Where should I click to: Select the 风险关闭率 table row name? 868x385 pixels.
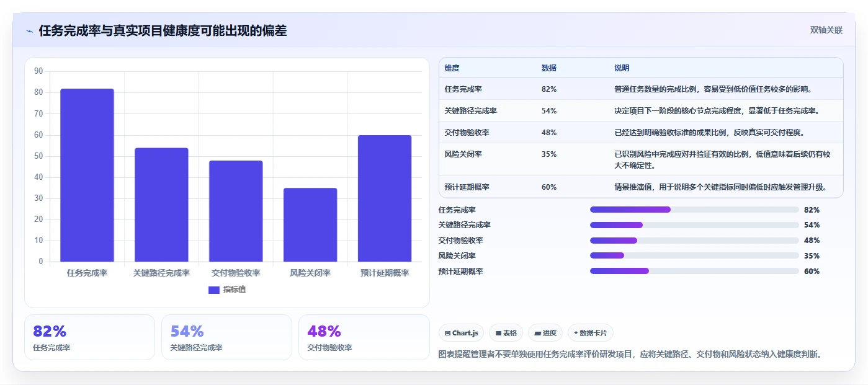pos(463,154)
